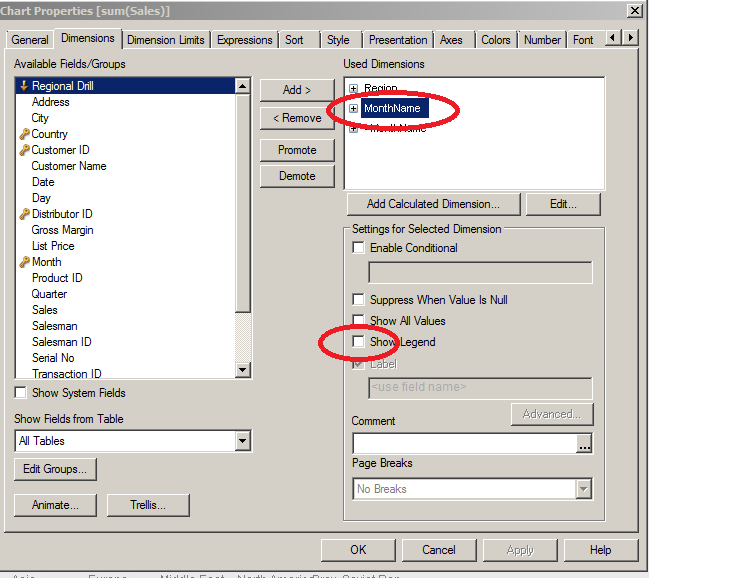Click the key icon beside Customer ID
750x578 pixels.
click(24, 150)
